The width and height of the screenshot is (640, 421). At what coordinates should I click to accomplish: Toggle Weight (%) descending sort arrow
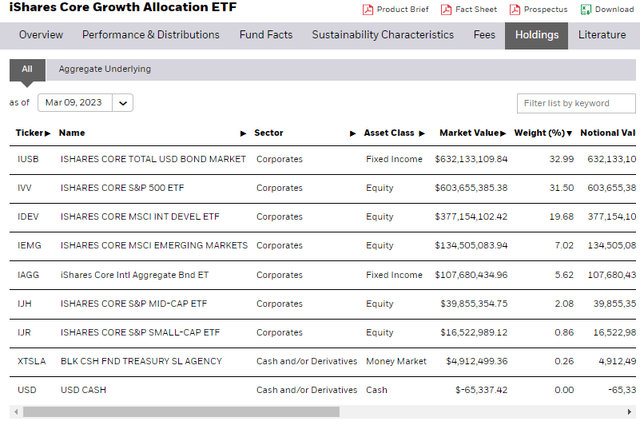569,134
